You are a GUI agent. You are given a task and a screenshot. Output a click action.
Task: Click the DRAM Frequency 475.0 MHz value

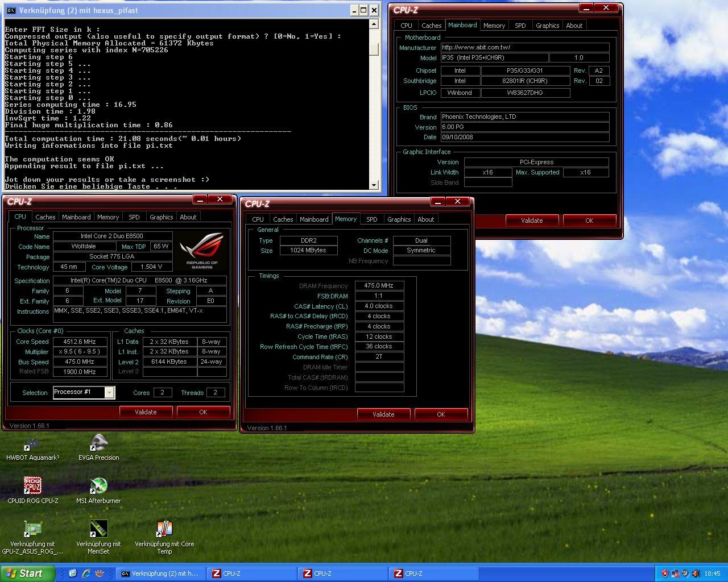379,286
